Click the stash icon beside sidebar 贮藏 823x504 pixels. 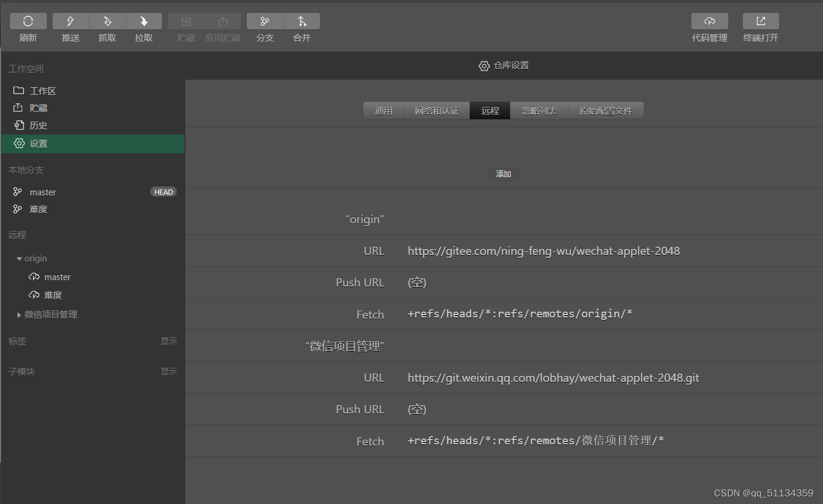[19, 108]
